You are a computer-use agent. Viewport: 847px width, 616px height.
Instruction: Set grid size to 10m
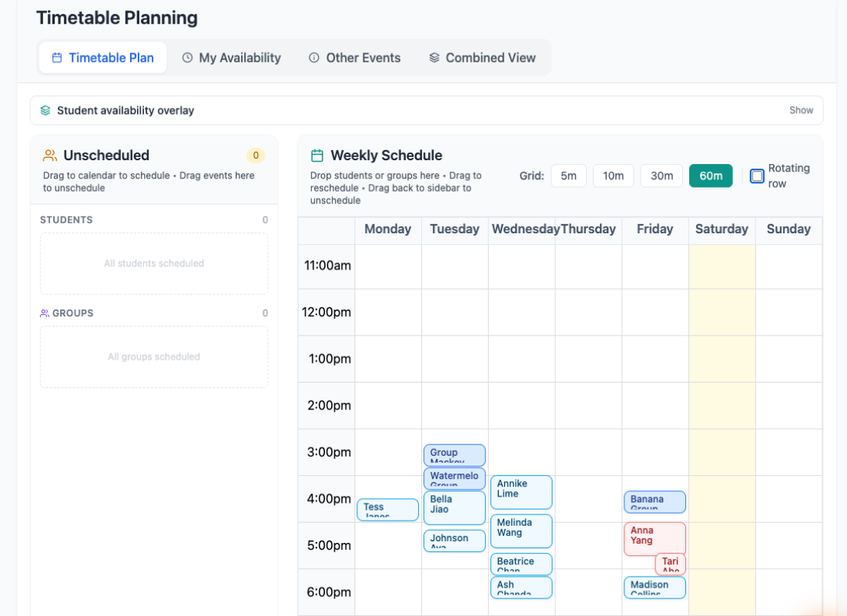click(x=613, y=176)
